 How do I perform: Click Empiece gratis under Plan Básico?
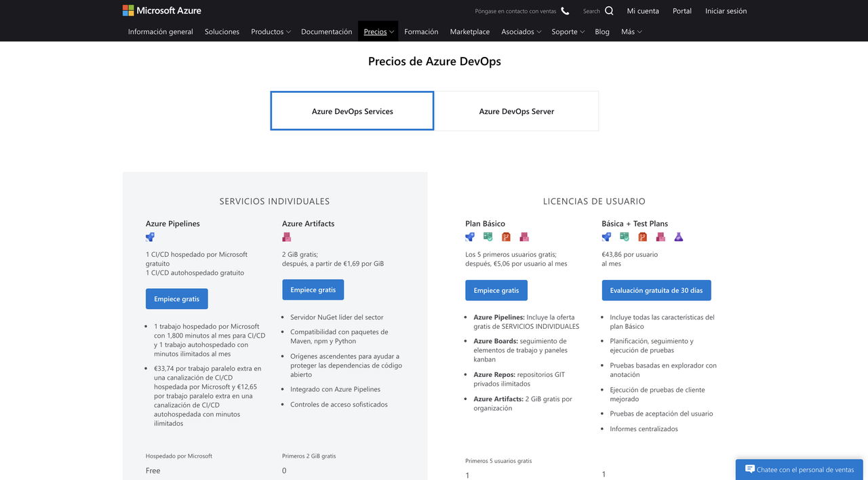tap(496, 290)
